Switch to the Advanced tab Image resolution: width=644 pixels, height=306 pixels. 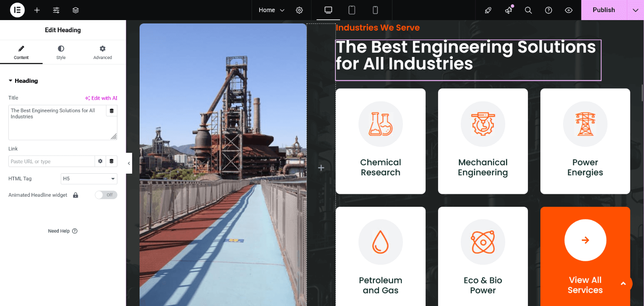[103, 52]
